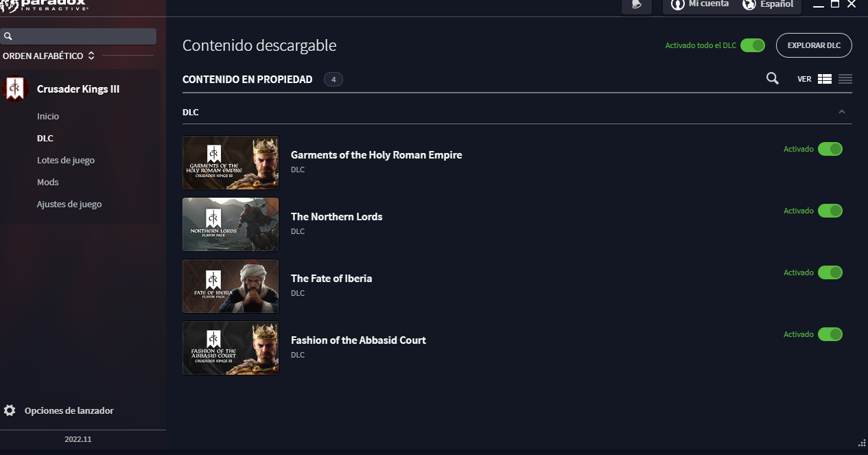The width and height of the screenshot is (868, 455).
Task: Open Fashion of the Abbasid Court thumbnail
Action: tap(231, 348)
